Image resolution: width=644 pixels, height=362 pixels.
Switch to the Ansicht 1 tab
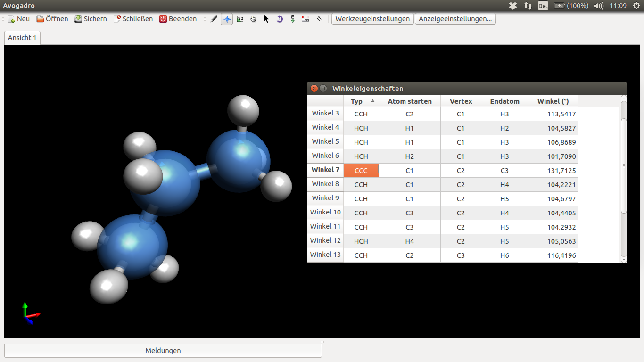tap(22, 38)
